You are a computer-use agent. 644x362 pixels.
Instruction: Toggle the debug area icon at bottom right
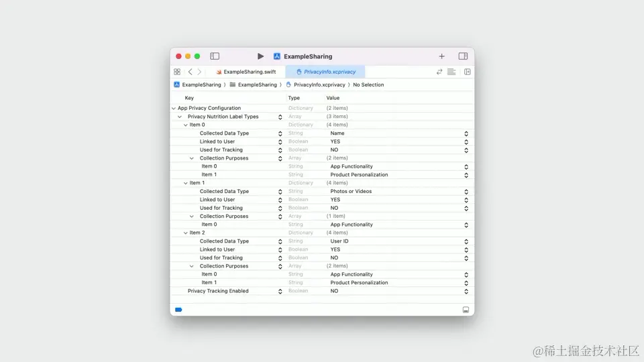466,310
